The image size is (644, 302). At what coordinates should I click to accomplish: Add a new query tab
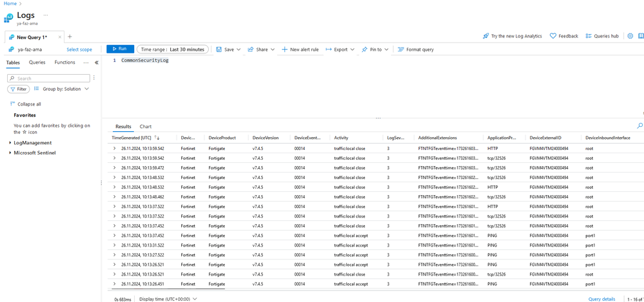point(70,37)
